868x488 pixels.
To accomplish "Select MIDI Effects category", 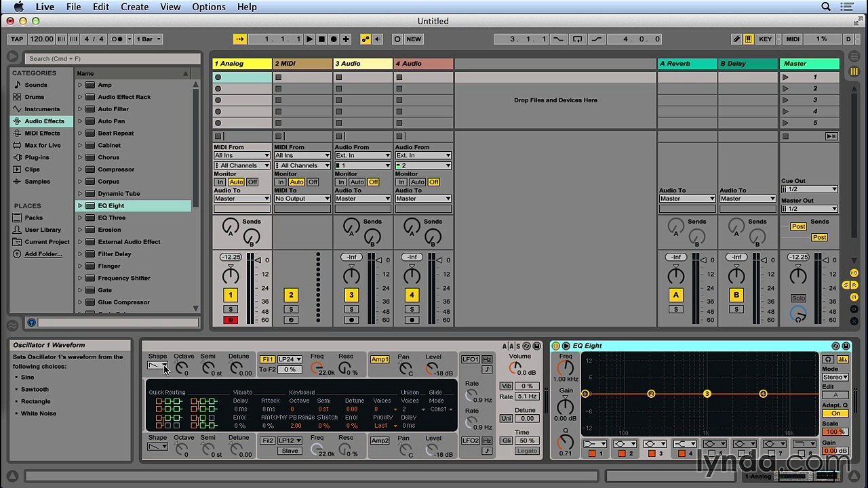I will 42,134.
